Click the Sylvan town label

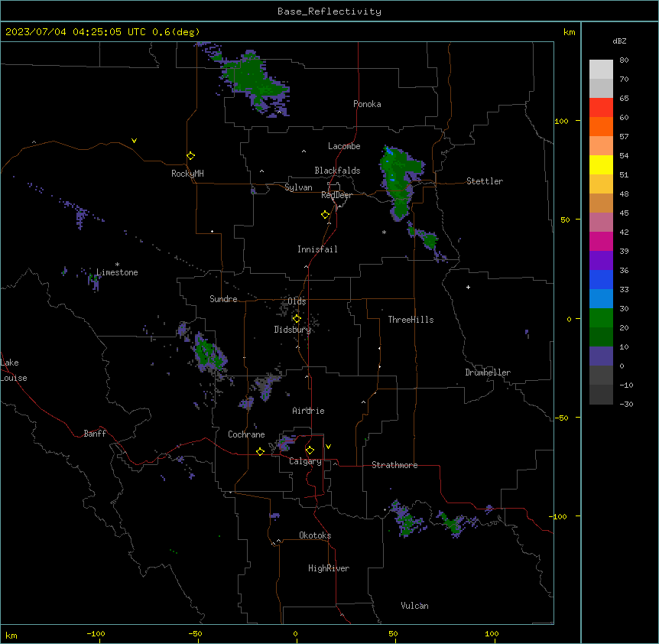tap(298, 187)
